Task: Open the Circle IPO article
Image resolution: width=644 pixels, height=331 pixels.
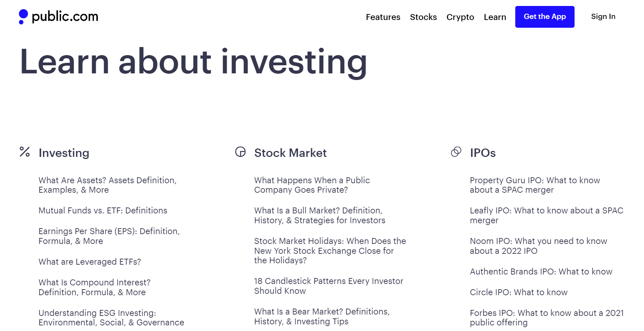Action: [518, 292]
